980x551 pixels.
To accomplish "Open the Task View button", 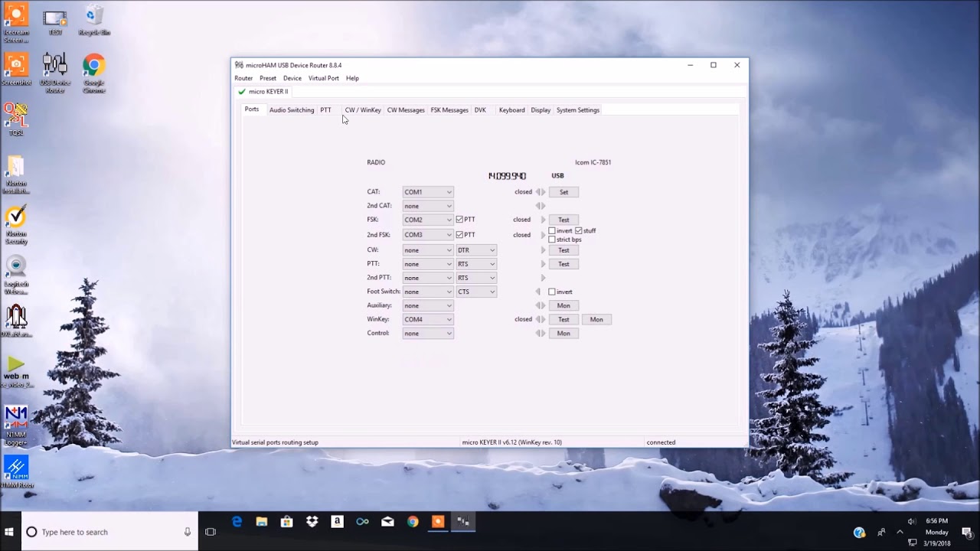I will pos(211,532).
